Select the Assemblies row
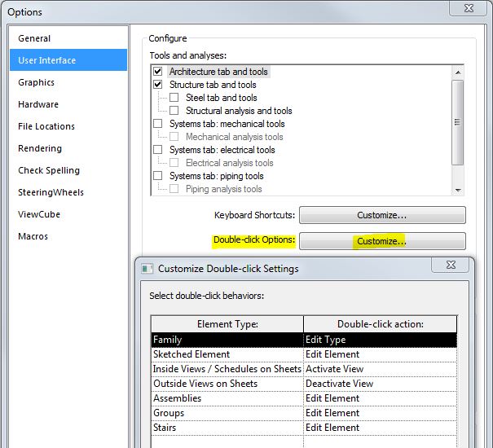Image resolution: width=493 pixels, height=448 pixels. 227,398
